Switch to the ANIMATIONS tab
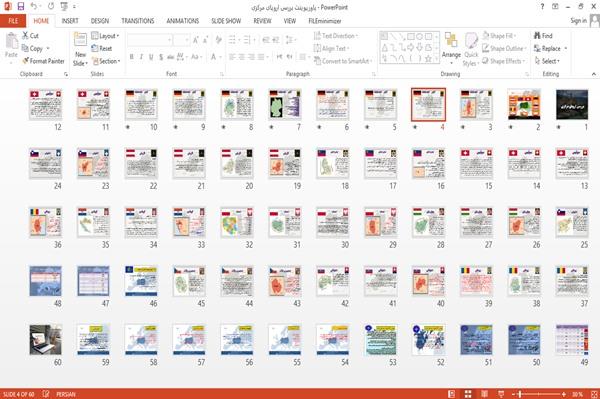 [183, 21]
